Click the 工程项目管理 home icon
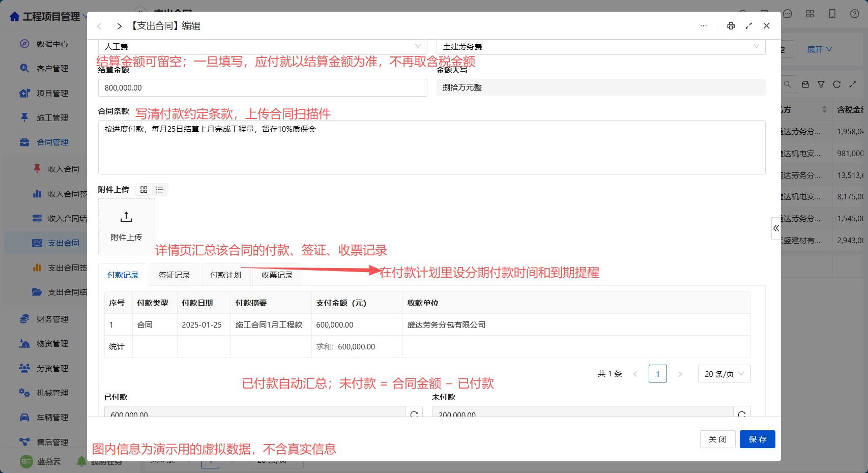The image size is (868, 473). (15, 16)
